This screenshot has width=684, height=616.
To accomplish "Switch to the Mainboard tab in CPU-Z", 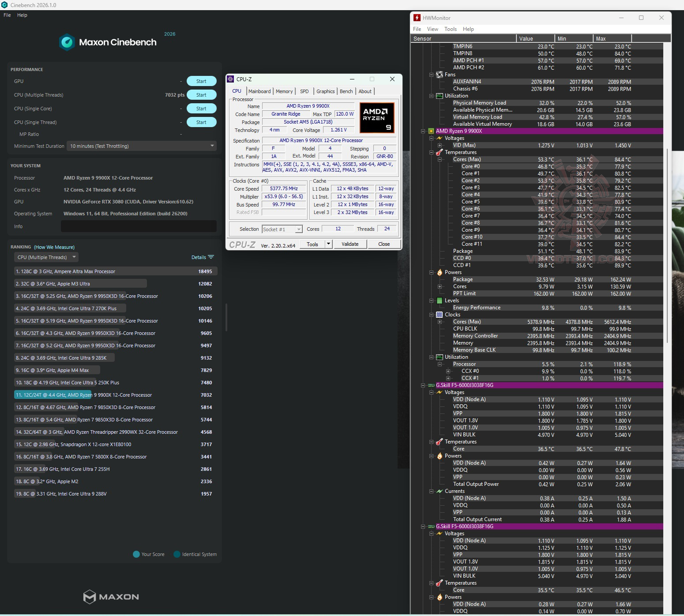I will tap(259, 91).
